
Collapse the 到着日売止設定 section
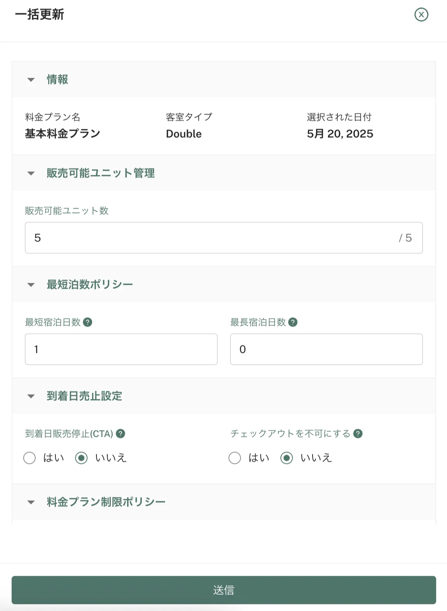click(31, 396)
